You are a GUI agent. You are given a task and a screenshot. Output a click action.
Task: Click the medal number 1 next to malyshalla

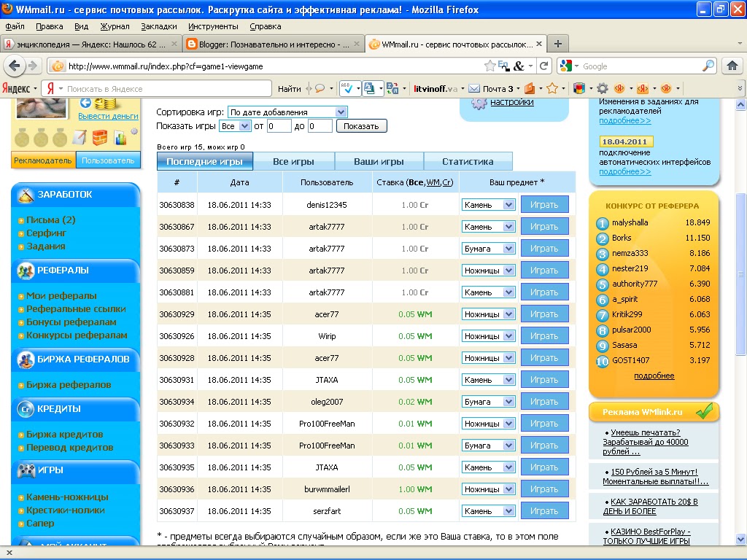click(602, 223)
